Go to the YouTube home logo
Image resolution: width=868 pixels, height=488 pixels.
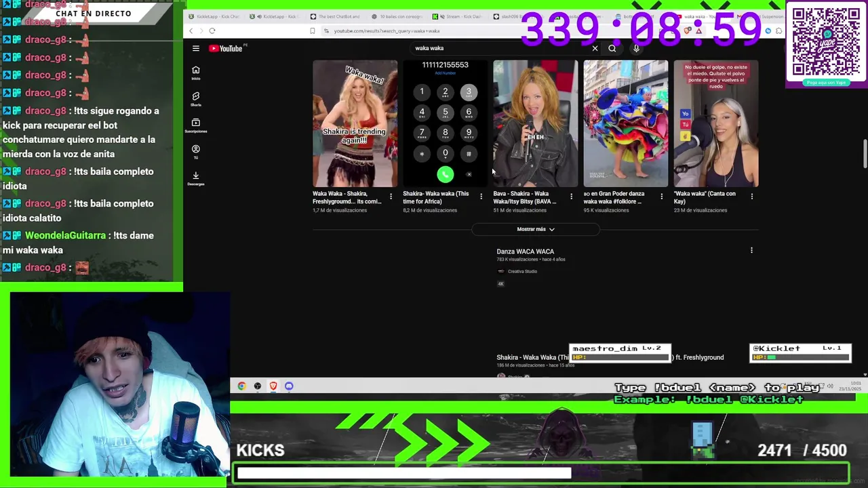(225, 48)
